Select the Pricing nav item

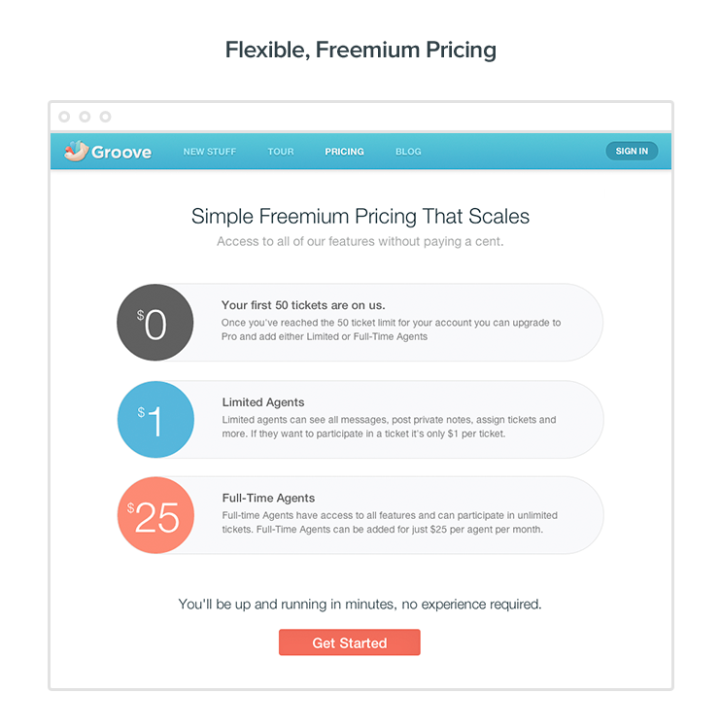point(344,152)
